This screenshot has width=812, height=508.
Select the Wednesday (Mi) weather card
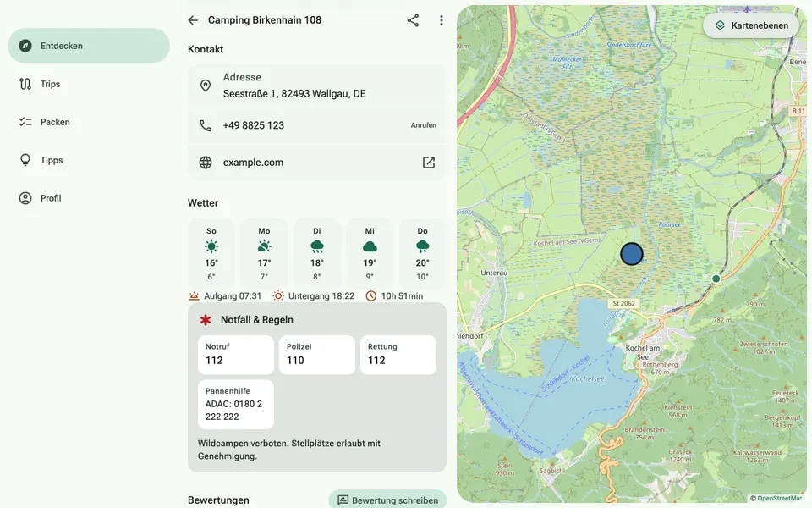coord(370,253)
